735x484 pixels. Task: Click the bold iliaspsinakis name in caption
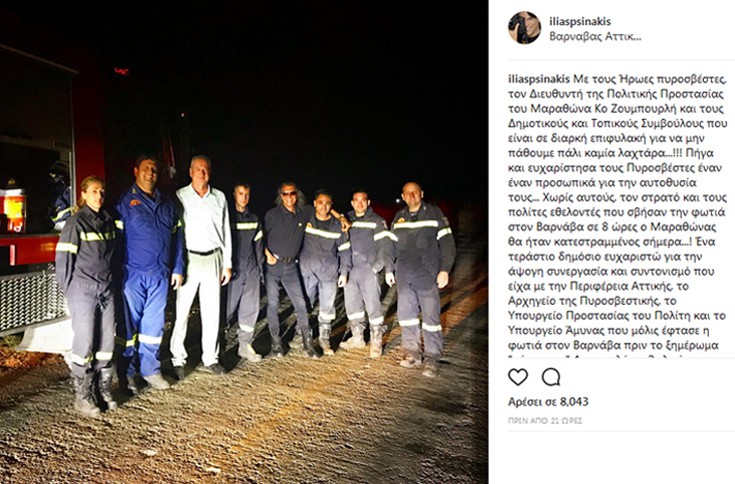539,79
